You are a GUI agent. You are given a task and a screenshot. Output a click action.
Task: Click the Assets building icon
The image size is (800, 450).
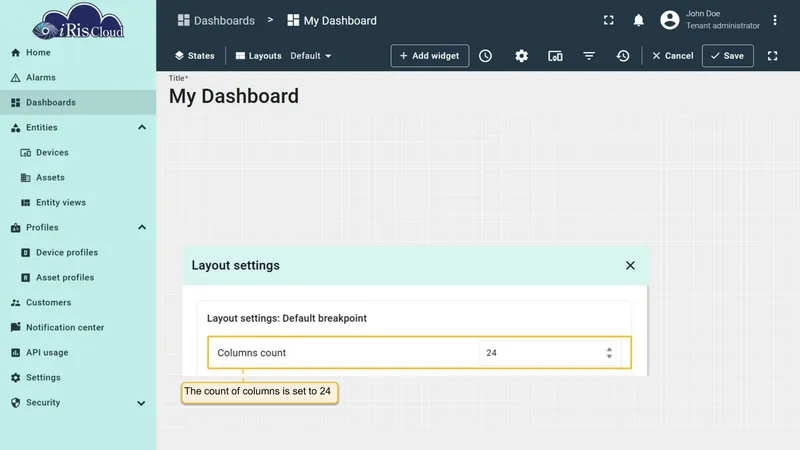pyautogui.click(x=26, y=178)
